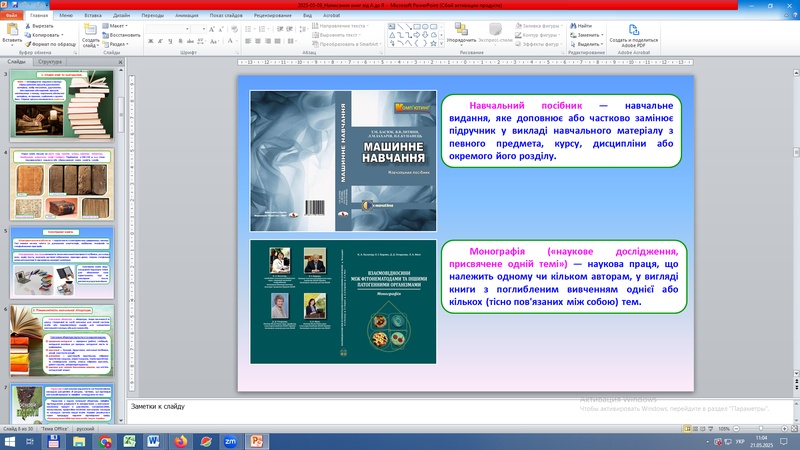
Task: Open the File (Файл) tab
Action: coord(12,15)
